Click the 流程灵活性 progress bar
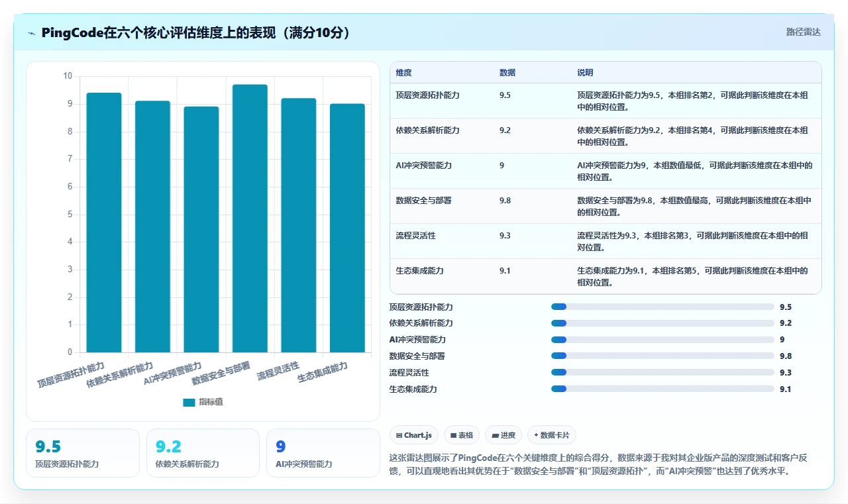Viewport: 848px width, 504px height. pyautogui.click(x=662, y=372)
